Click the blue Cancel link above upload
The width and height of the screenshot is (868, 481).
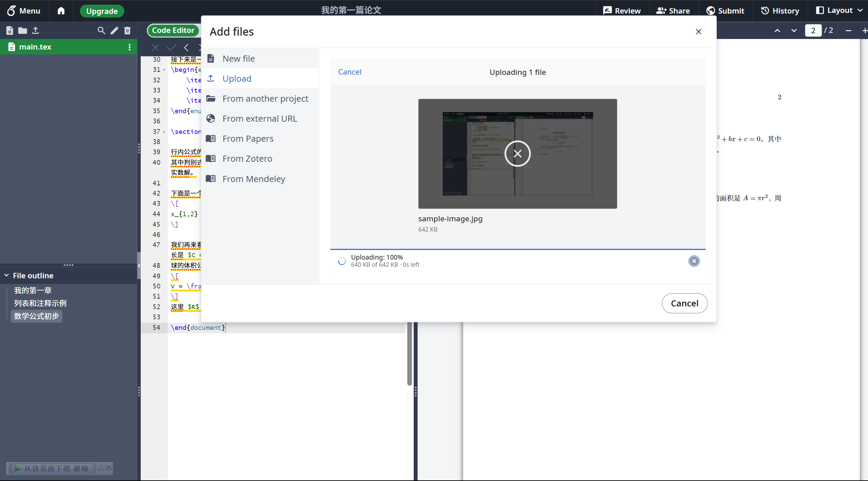pos(350,72)
